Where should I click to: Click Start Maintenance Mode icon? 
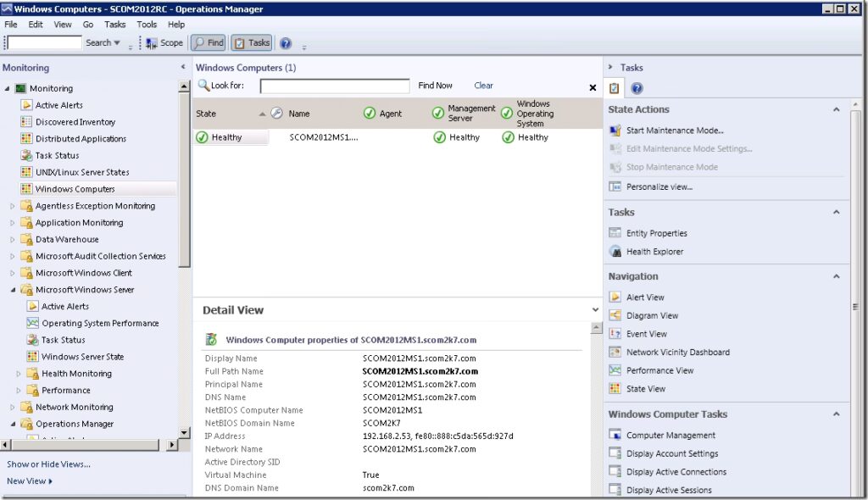tap(615, 131)
